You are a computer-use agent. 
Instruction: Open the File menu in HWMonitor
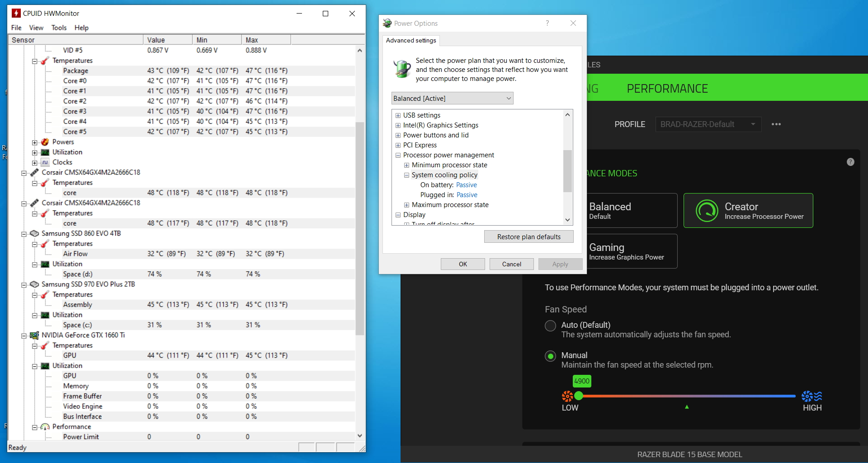pyautogui.click(x=16, y=28)
